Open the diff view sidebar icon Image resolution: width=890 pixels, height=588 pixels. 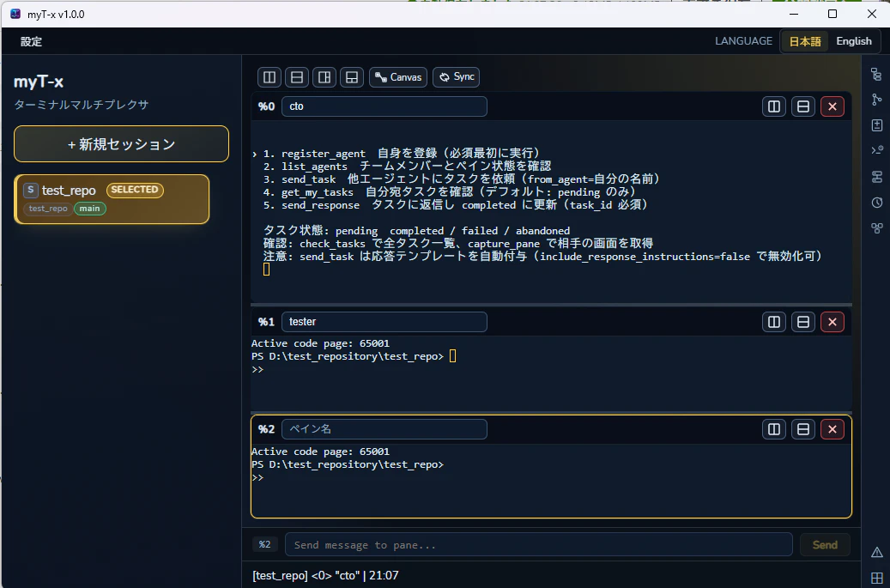[876, 125]
